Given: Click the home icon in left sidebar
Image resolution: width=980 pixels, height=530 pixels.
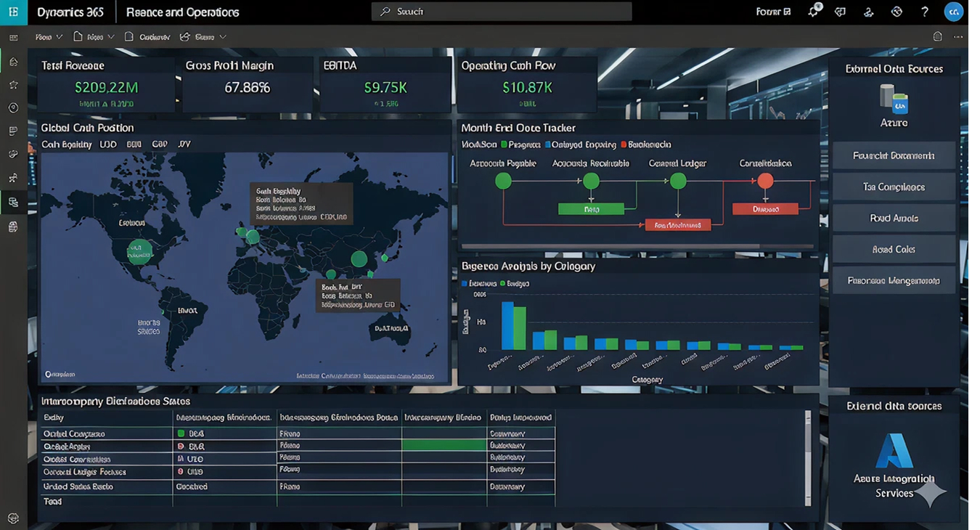Looking at the screenshot, I should pyautogui.click(x=14, y=62).
